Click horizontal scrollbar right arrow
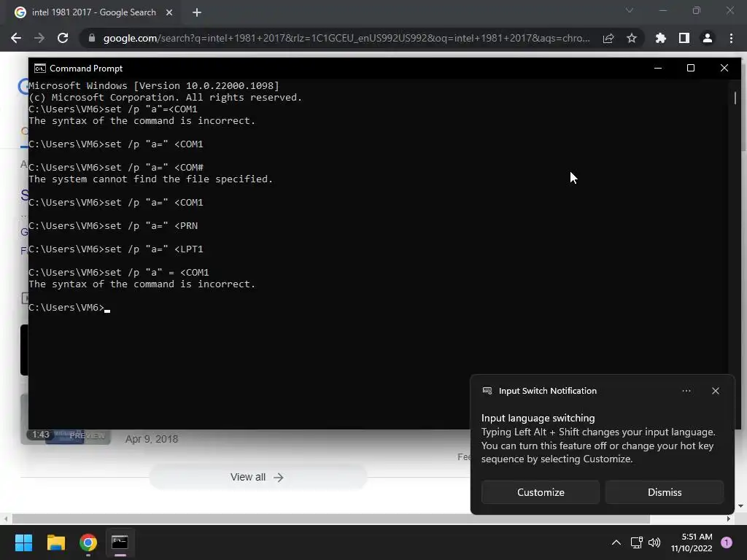 pos(729,519)
